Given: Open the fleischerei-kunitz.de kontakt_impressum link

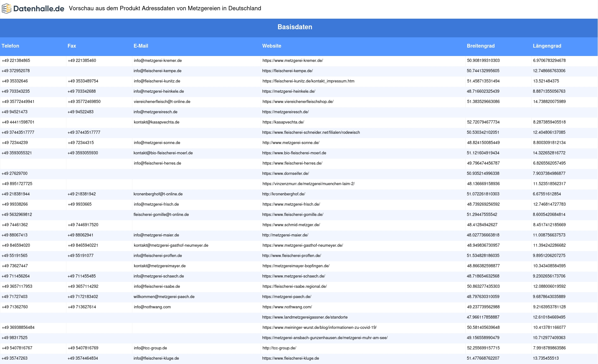Looking at the screenshot, I should (x=308, y=81).
